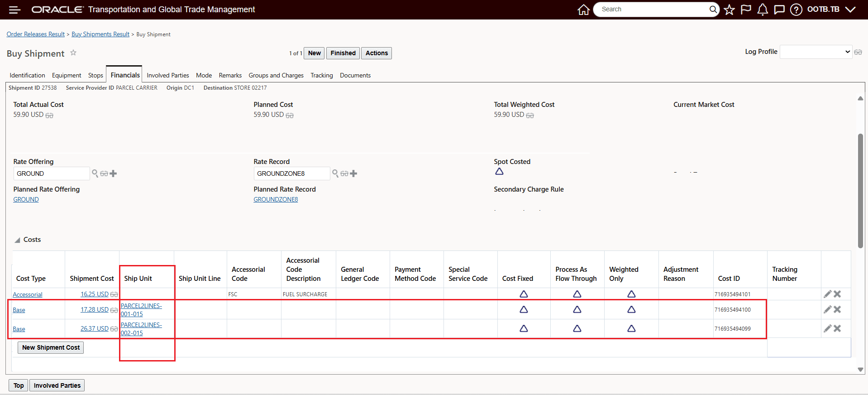Toggle Process As Flow Through for Accessorial row

[577, 294]
